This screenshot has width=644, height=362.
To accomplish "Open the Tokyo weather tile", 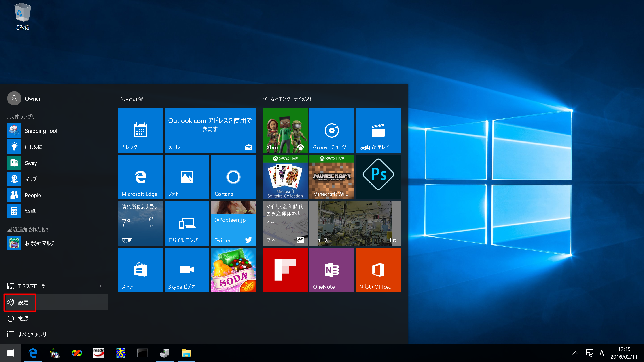I will (140, 223).
